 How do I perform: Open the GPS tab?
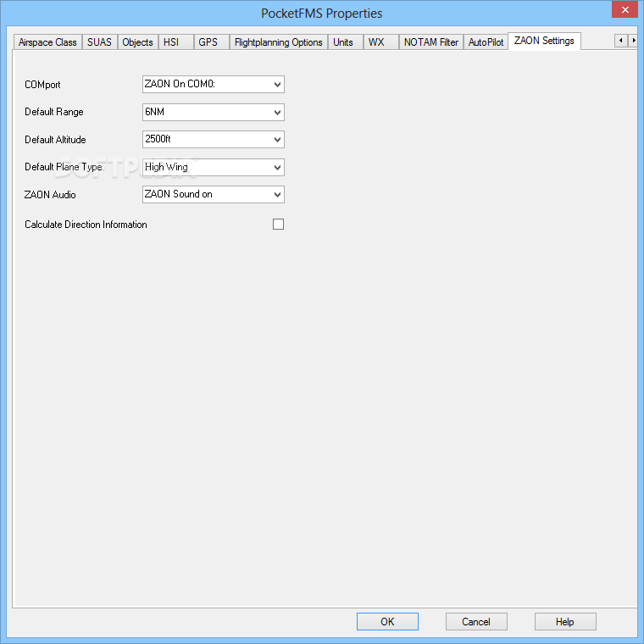[211, 42]
